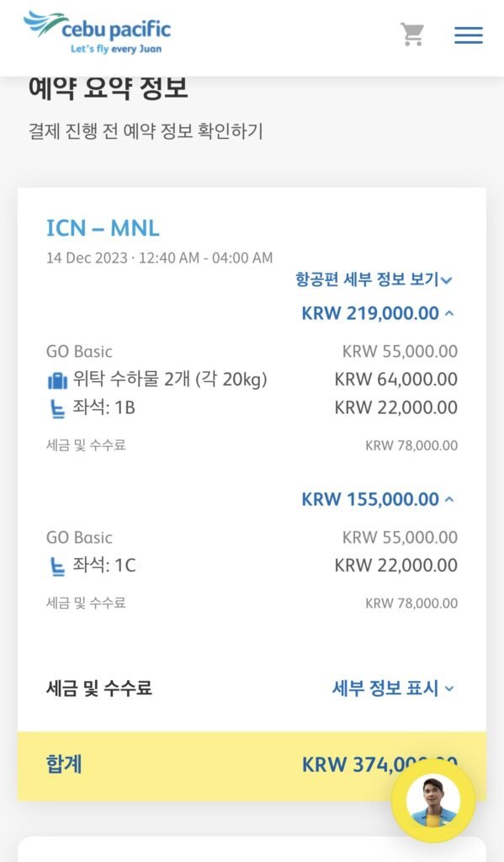Viewport: 504px width, 862px height.
Task: Open the hamburger menu
Action: click(469, 35)
